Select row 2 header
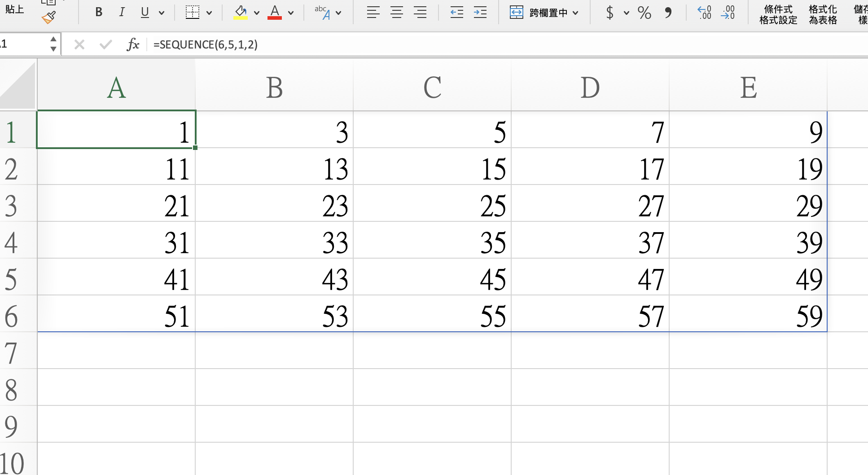868x475 pixels. [x=18, y=167]
